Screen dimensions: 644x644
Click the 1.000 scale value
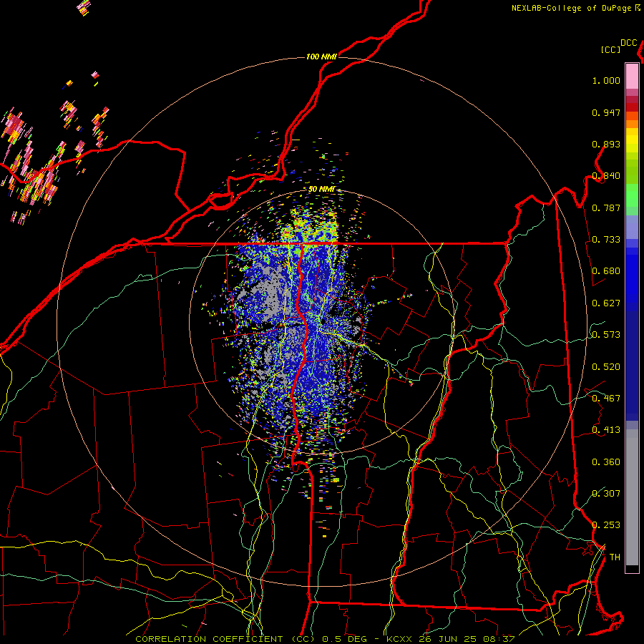[x=606, y=80]
